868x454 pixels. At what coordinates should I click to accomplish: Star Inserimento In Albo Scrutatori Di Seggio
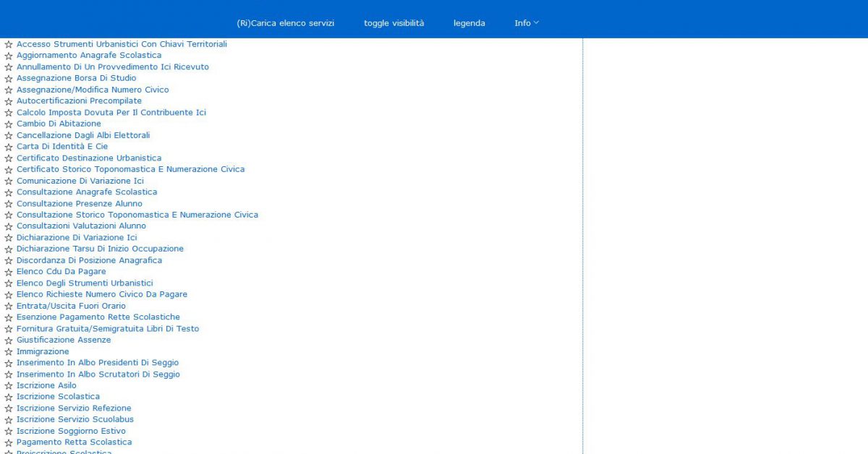tap(9, 374)
